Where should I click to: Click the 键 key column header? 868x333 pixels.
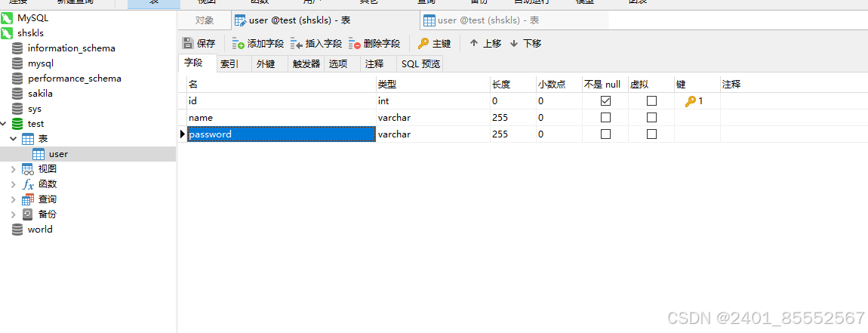697,85
